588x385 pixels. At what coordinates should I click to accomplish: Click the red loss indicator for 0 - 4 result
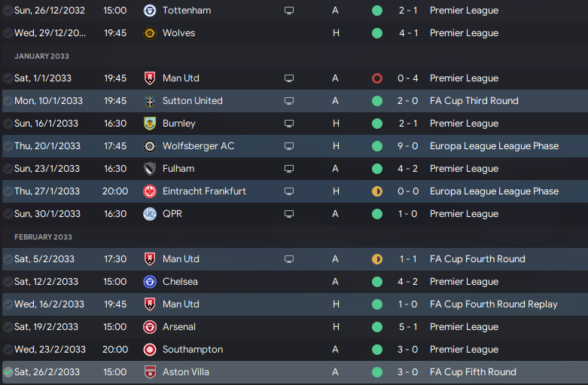tap(377, 78)
